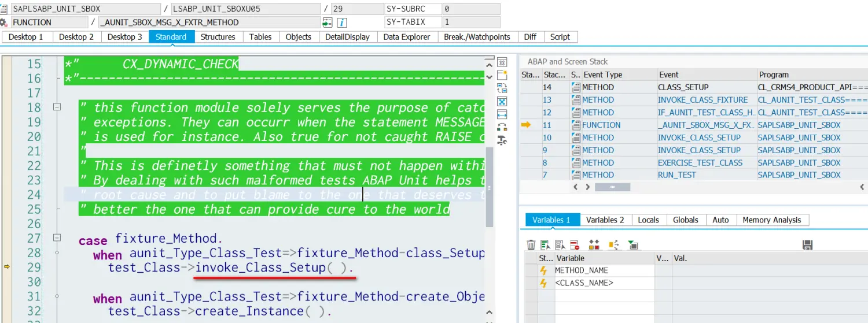
Task: Click the document icon in stack row 7
Action: pyautogui.click(x=575, y=175)
